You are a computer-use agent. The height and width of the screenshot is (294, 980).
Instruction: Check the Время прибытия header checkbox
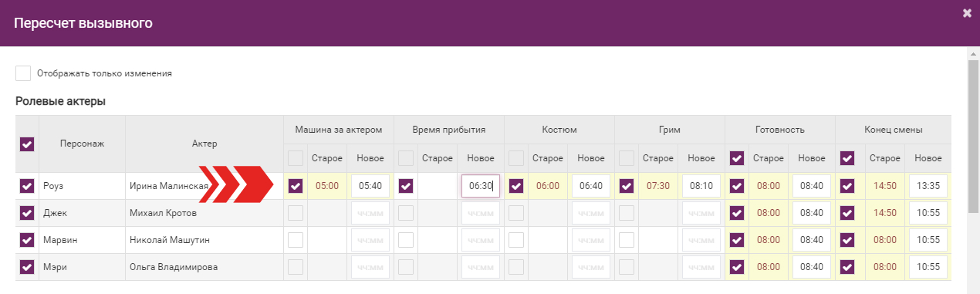point(406,158)
